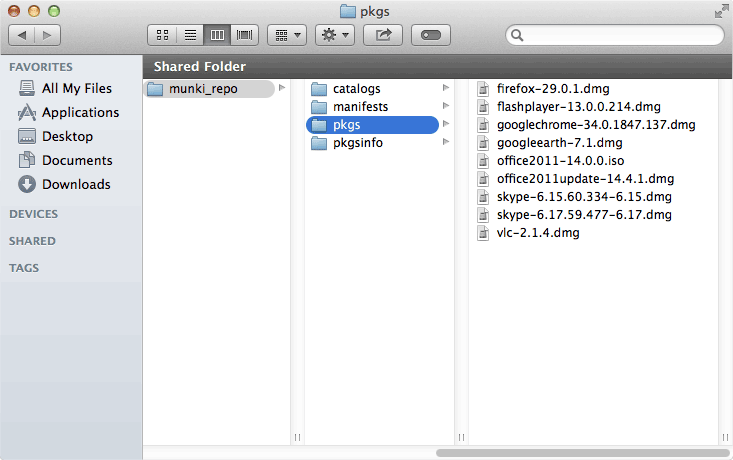733x460 pixels.
Task: Open the Arrange items dropdown
Action: [286, 35]
